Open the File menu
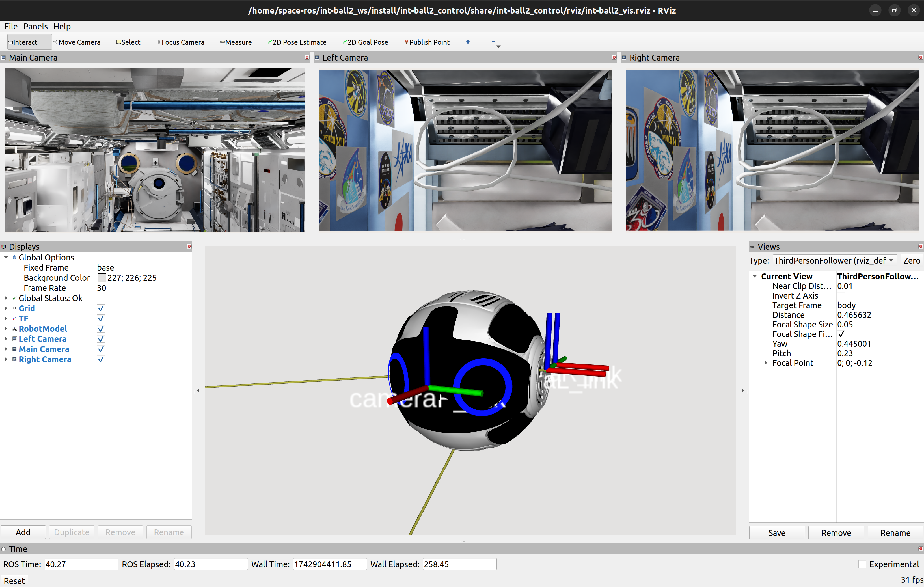924x587 pixels. click(x=11, y=27)
